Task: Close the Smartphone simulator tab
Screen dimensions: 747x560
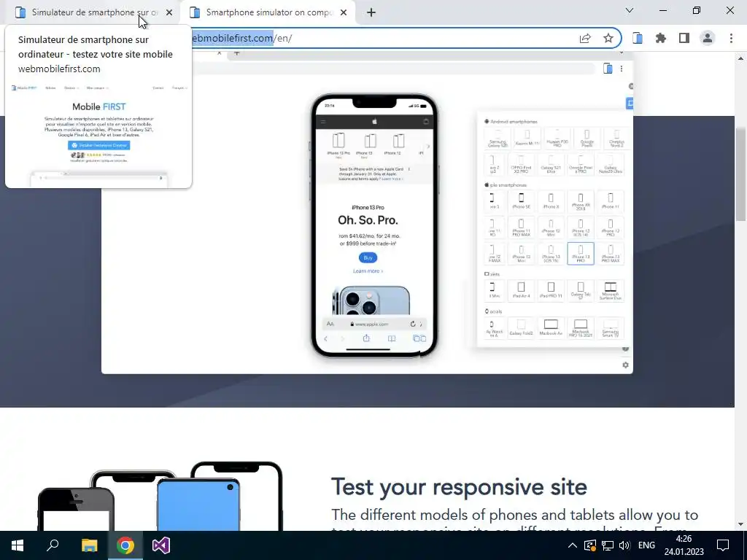Action: click(x=344, y=13)
